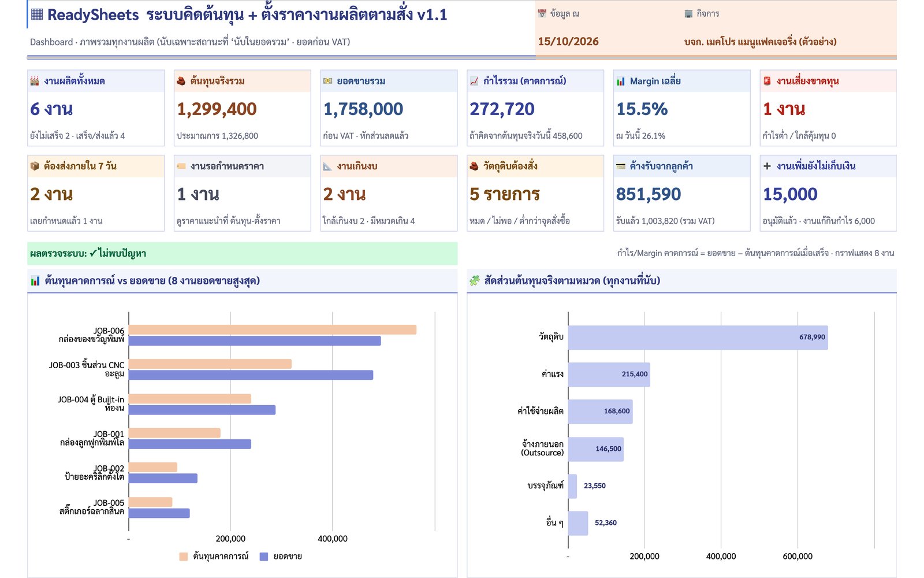Image resolution: width=924 pixels, height=578 pixels.
Task: Click the package icon on ต้องส่งภายใน 7 วัน card
Action: [x=35, y=166]
